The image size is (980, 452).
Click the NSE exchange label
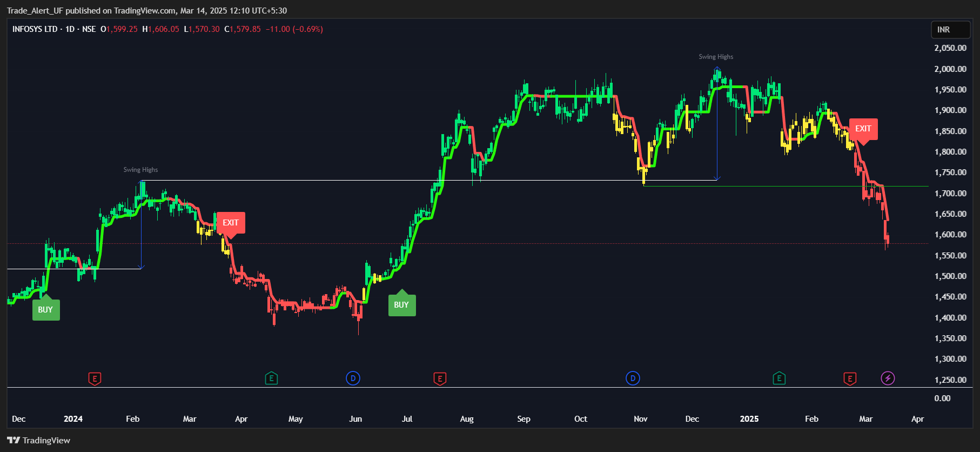89,29
